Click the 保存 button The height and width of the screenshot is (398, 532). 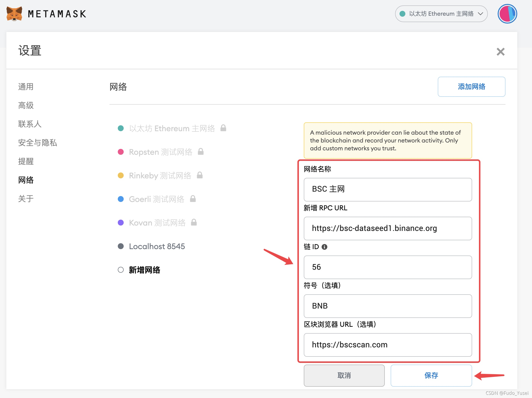coord(431,375)
